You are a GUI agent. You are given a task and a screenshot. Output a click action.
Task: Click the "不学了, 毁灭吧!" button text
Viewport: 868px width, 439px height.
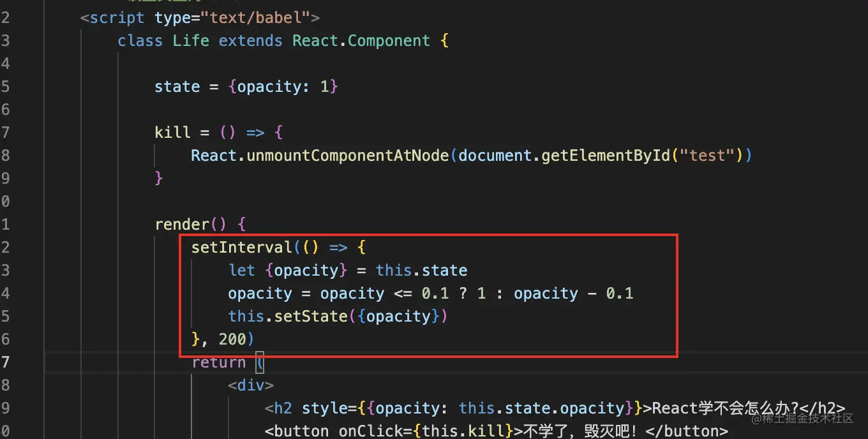click(x=581, y=431)
